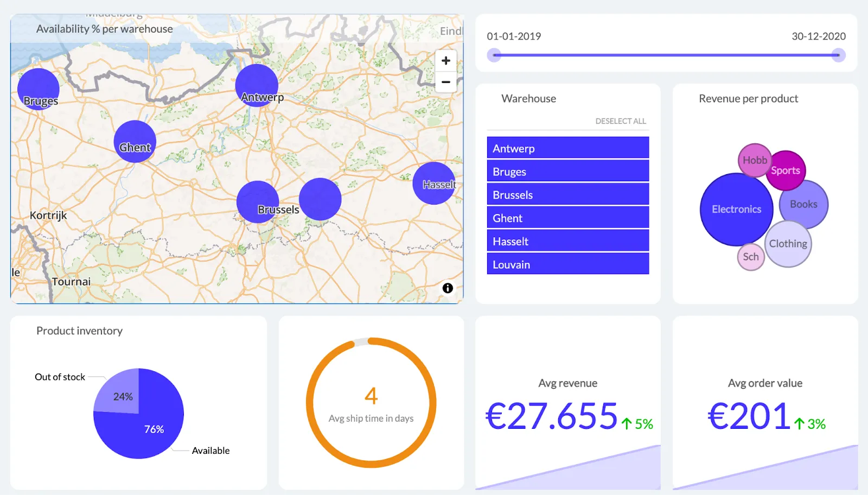
Task: Click the Avg ship time in days label
Action: (371, 418)
